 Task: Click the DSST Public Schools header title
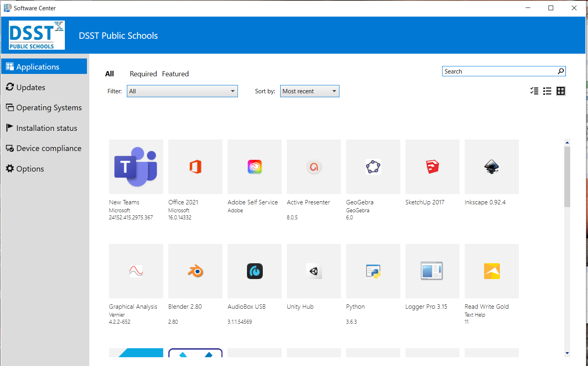[x=118, y=36]
